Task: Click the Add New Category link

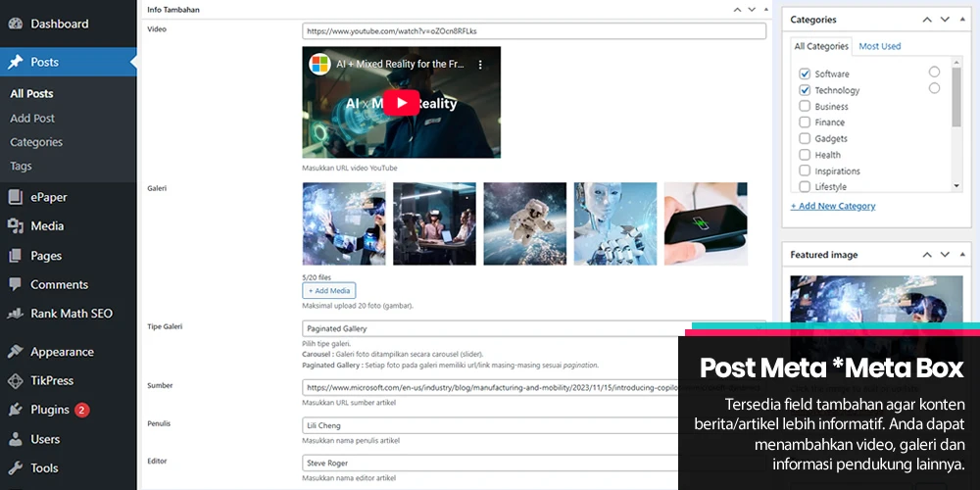Action: 833,206
